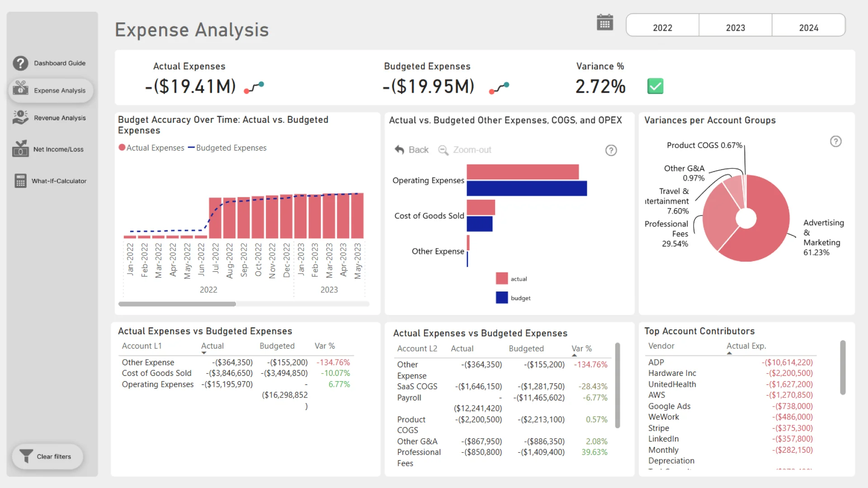Image resolution: width=868 pixels, height=488 pixels.
Task: Click the calendar icon beside year selector
Action: click(604, 23)
